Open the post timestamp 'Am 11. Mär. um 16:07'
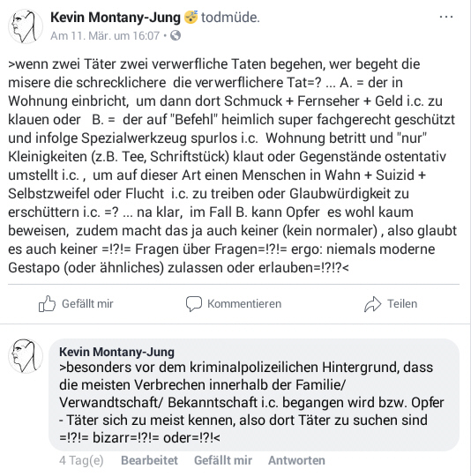Viewport: 471px width, 476px height. 105,36
